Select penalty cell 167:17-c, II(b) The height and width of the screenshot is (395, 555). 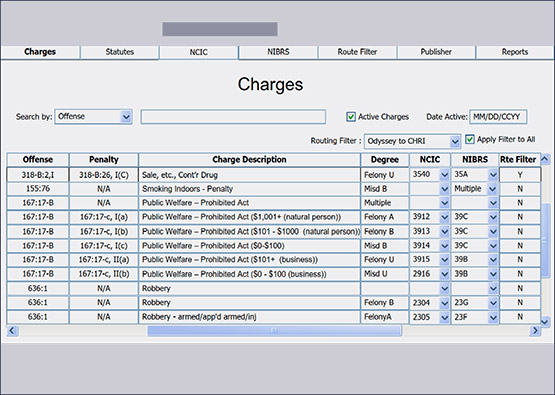coord(104,274)
